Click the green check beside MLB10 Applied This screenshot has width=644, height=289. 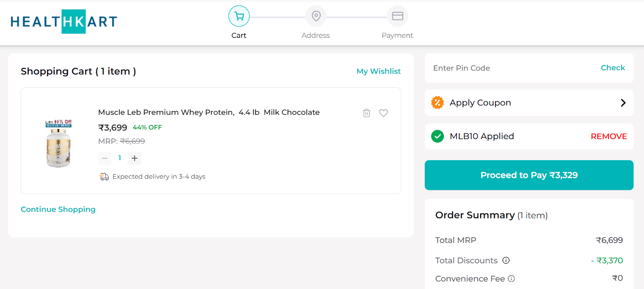click(437, 136)
